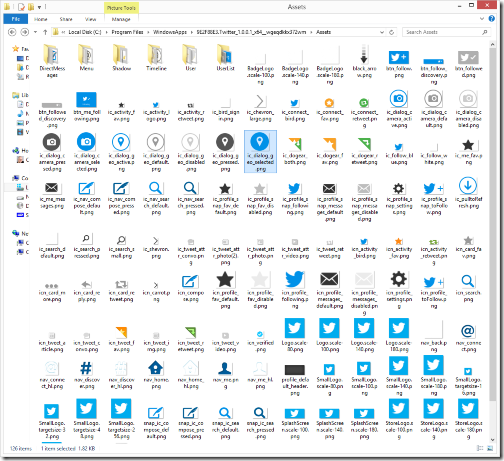Open the Timeline folder
Image resolution: width=504 pixels, height=461 pixels.
[x=156, y=58]
